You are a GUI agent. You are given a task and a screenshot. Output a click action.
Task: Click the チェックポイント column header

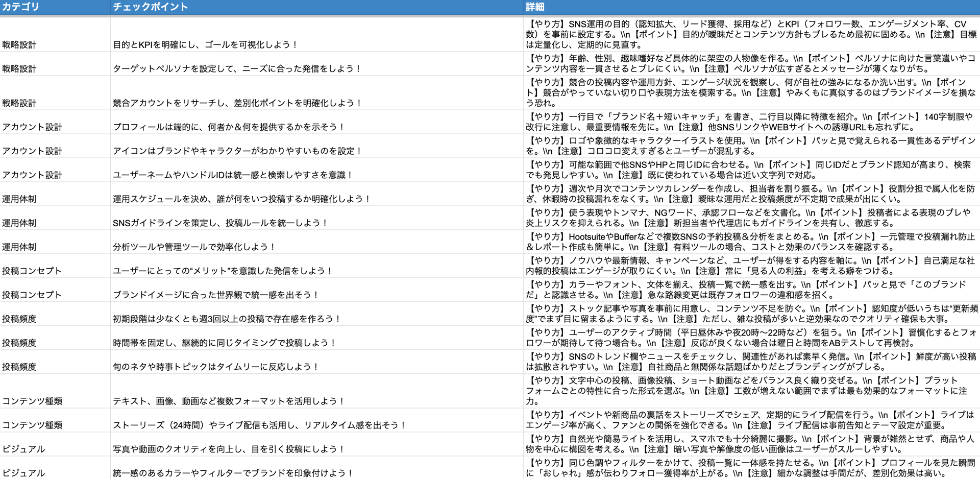317,7
